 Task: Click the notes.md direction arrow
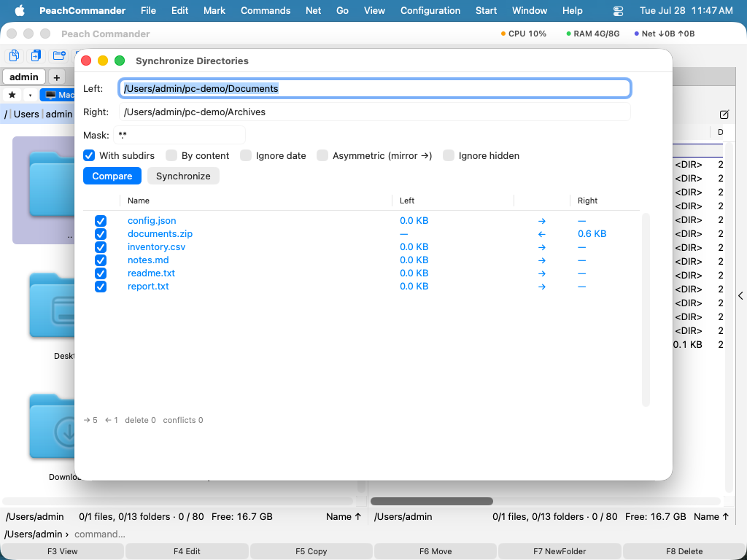[542, 260]
